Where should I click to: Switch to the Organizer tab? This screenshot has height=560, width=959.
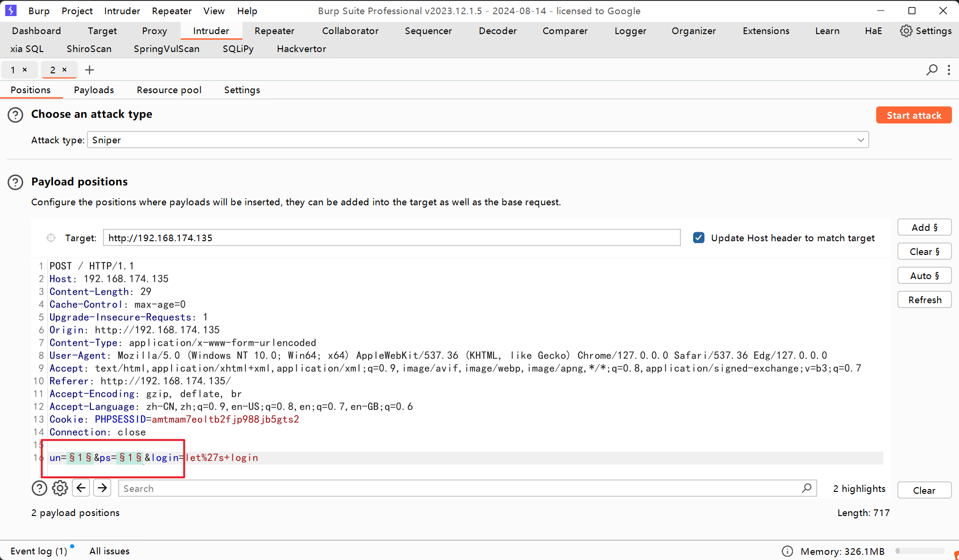pyautogui.click(x=694, y=31)
